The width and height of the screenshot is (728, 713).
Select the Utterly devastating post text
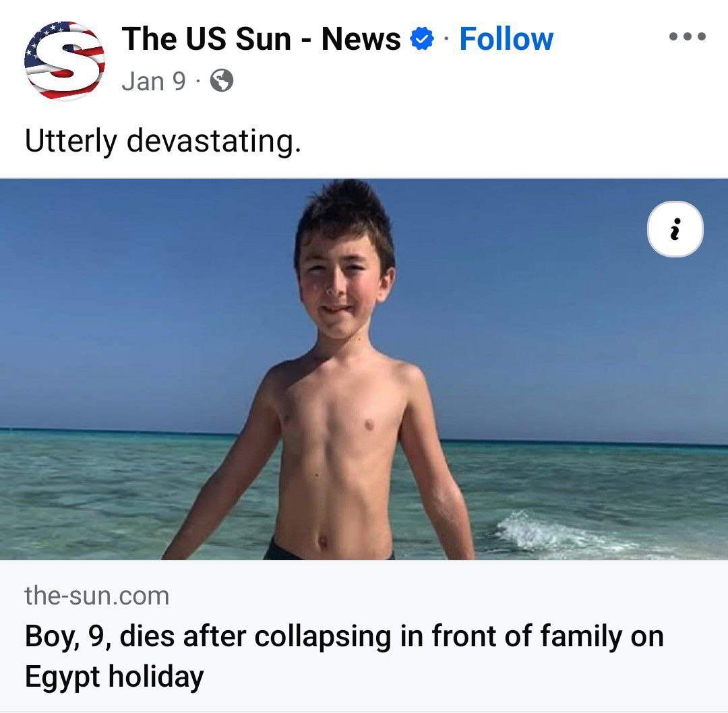163,141
